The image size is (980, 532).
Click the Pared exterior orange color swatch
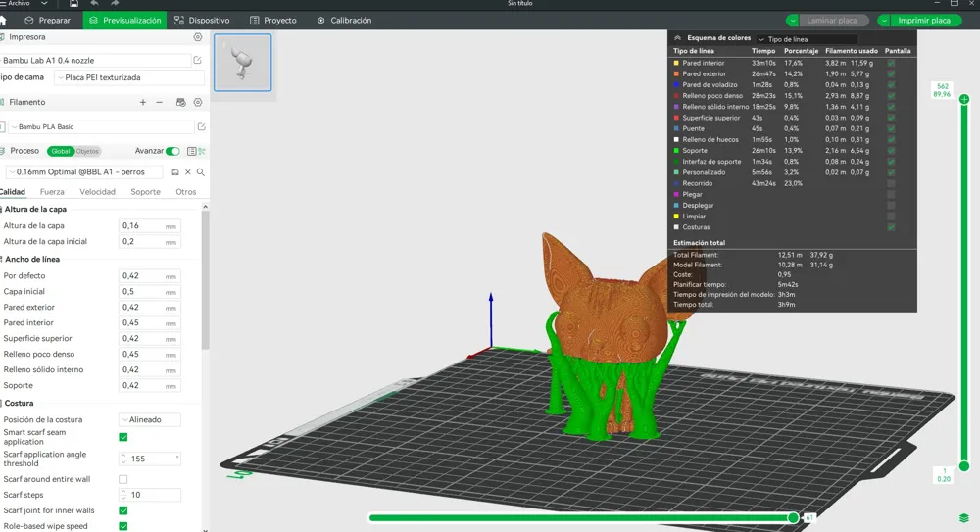pyautogui.click(x=676, y=73)
